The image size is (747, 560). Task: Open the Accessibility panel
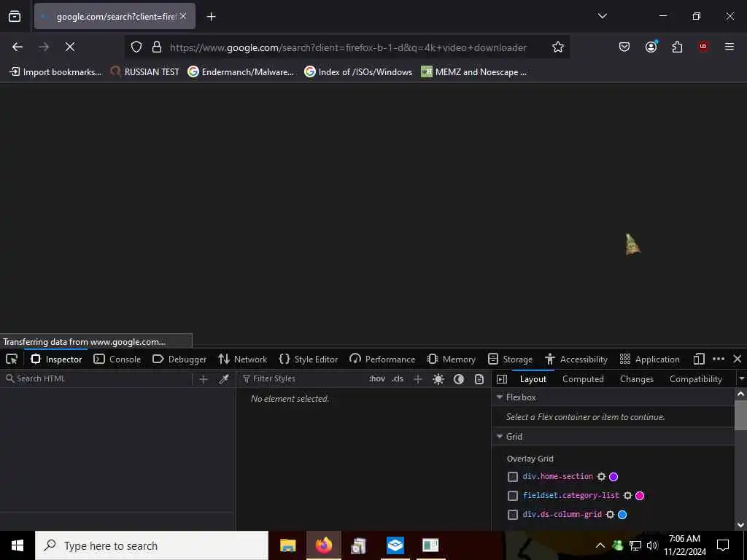(576, 359)
